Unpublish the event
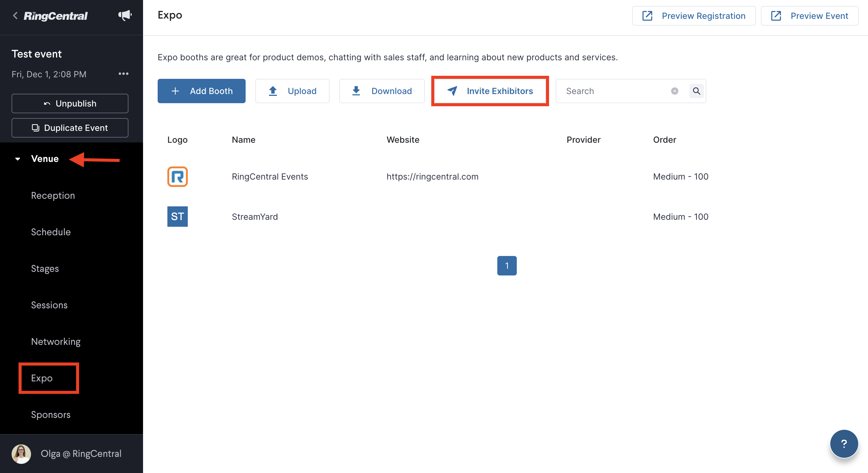Viewport: 868px width, 473px height. [x=70, y=103]
